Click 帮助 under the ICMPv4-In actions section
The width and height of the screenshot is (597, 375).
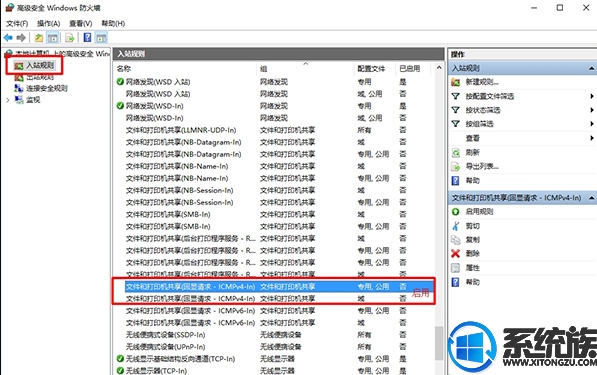[x=472, y=282]
